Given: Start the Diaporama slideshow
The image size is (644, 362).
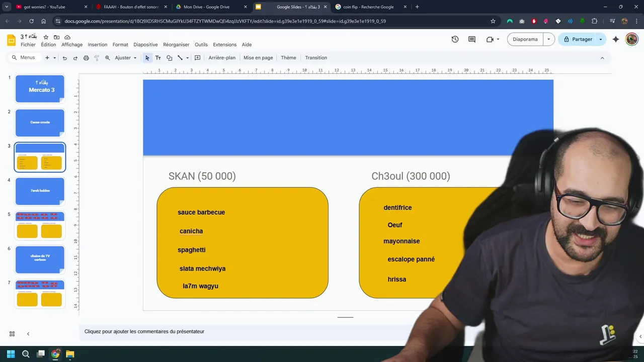Looking at the screenshot, I should click(525, 39).
